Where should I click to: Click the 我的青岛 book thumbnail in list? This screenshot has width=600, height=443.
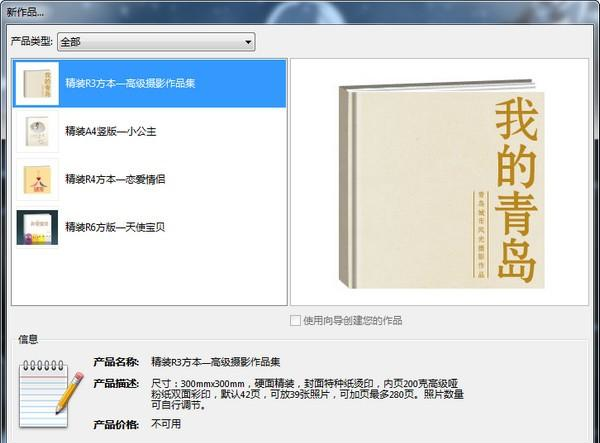point(37,83)
